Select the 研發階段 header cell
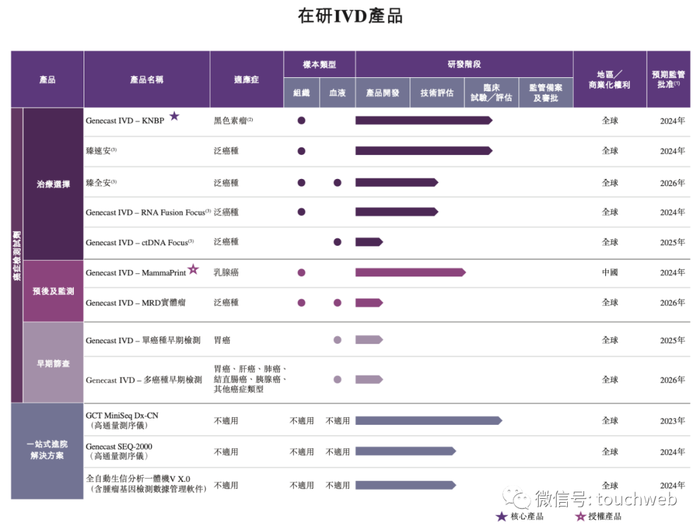Viewport: 700px width, 530px height. coord(464,64)
